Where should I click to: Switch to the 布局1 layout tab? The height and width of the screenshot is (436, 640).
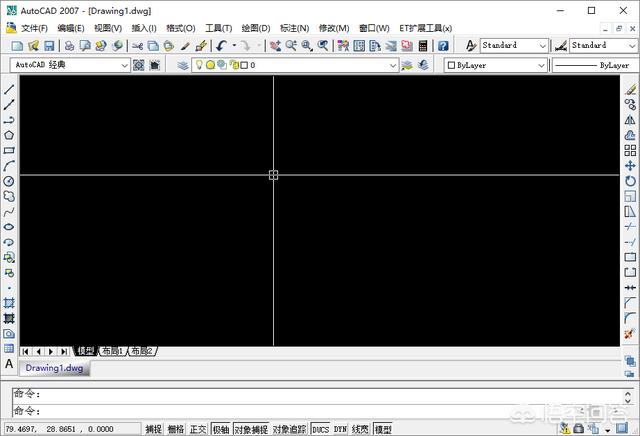pyautogui.click(x=112, y=351)
